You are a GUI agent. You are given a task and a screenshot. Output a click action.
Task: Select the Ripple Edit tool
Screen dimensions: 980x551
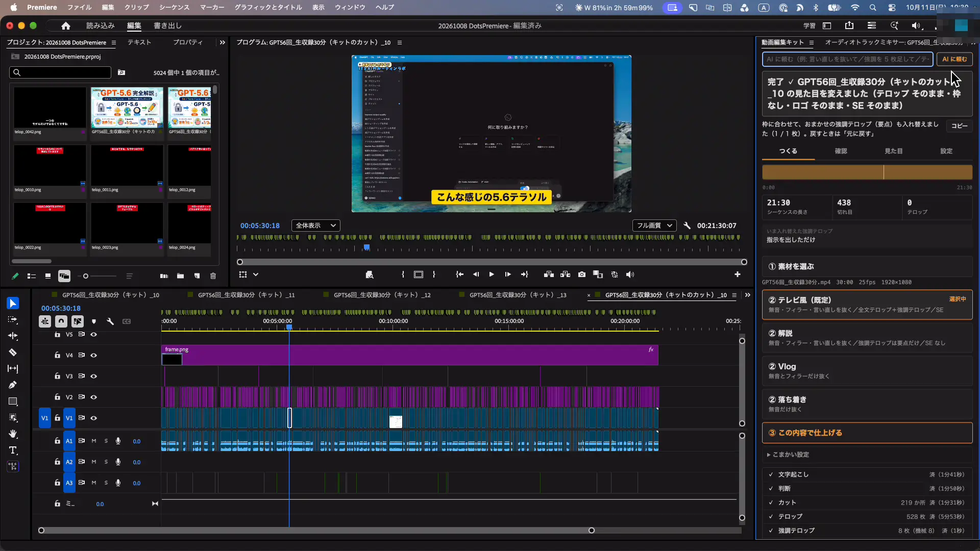pos(13,336)
